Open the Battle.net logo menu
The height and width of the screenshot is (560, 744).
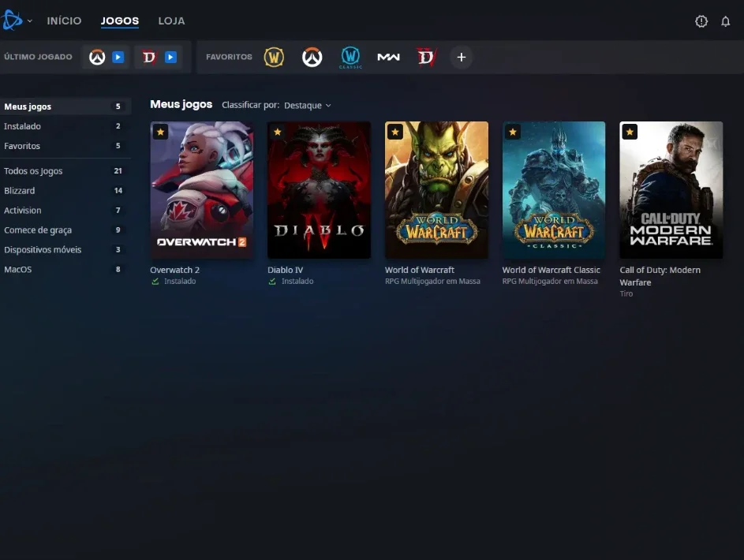(x=12, y=21)
